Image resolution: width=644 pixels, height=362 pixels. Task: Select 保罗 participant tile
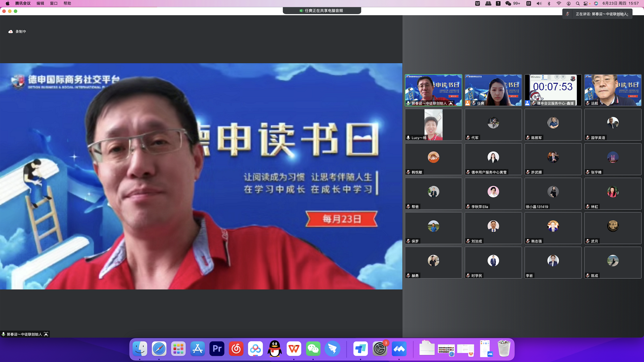tap(433, 228)
